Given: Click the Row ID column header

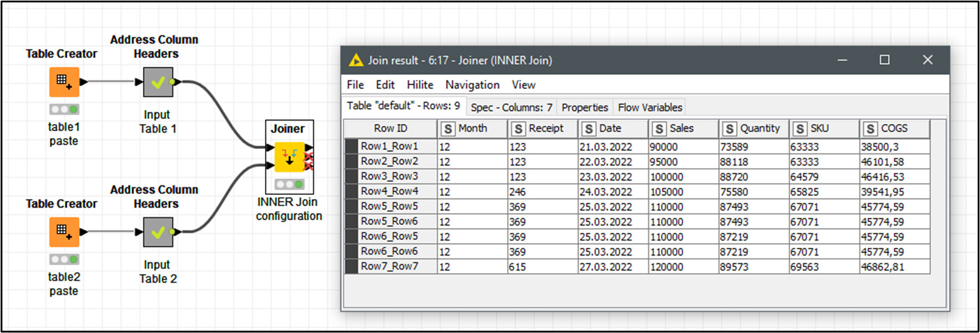Looking at the screenshot, I should pos(391,128).
